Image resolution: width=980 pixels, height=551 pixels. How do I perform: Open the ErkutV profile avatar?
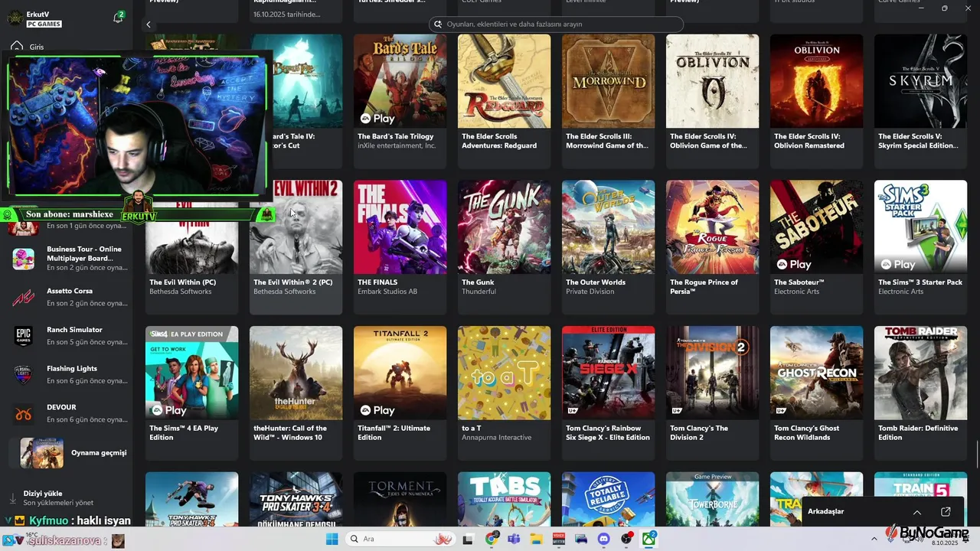point(15,18)
